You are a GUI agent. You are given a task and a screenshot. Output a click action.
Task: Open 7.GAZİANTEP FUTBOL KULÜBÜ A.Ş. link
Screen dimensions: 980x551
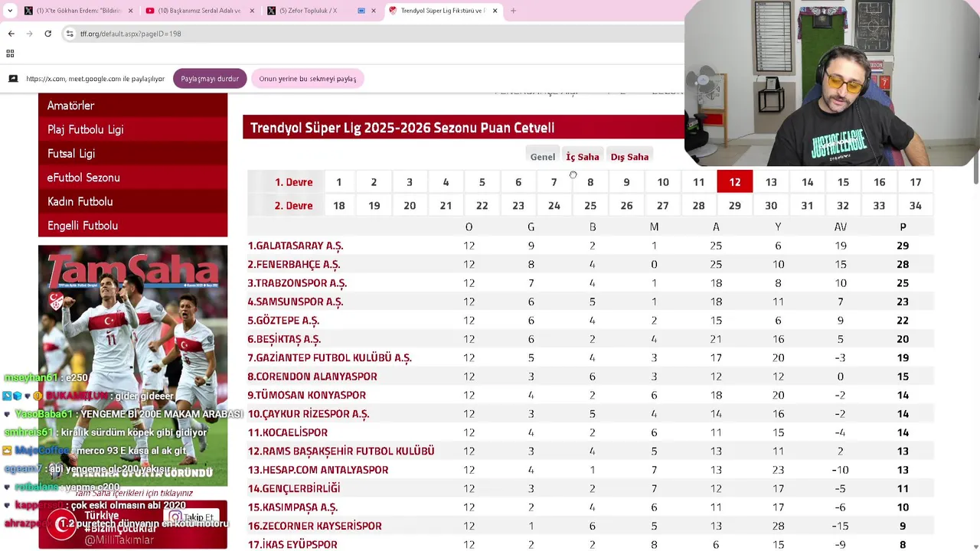pyautogui.click(x=329, y=357)
